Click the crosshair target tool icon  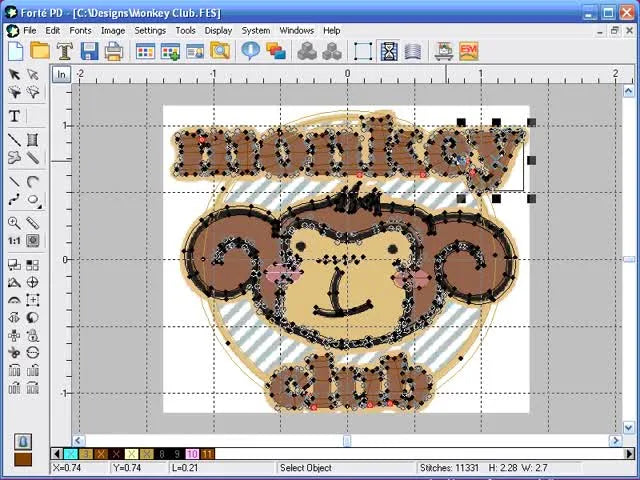(33, 282)
